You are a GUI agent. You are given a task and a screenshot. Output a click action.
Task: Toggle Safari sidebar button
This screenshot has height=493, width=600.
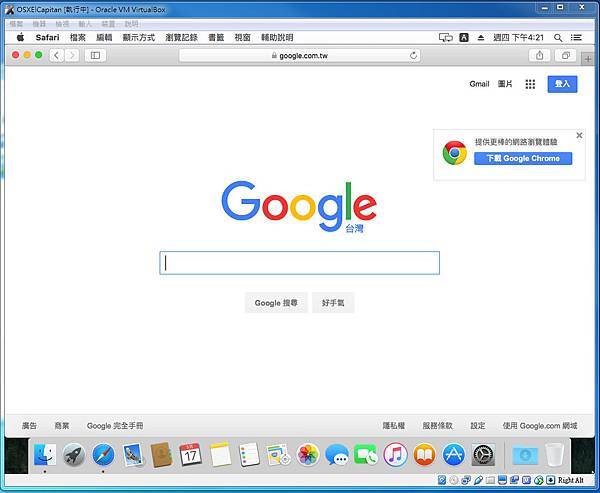pyautogui.click(x=95, y=56)
